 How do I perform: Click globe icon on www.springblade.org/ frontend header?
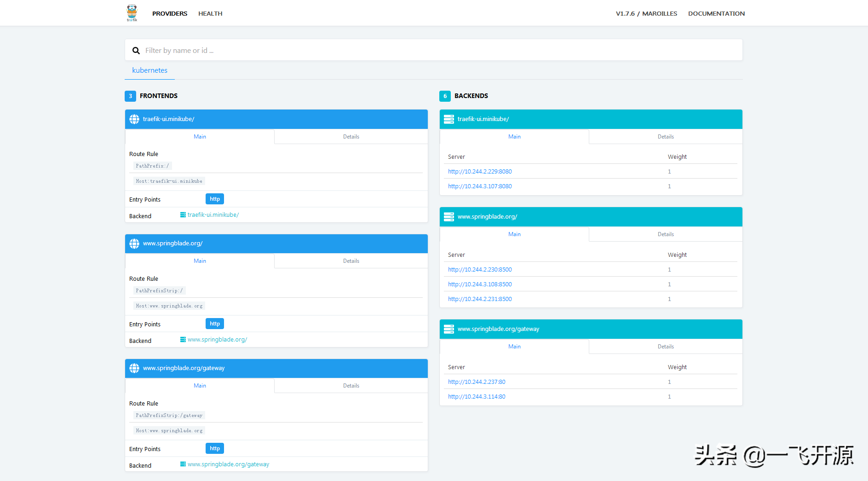tap(134, 243)
